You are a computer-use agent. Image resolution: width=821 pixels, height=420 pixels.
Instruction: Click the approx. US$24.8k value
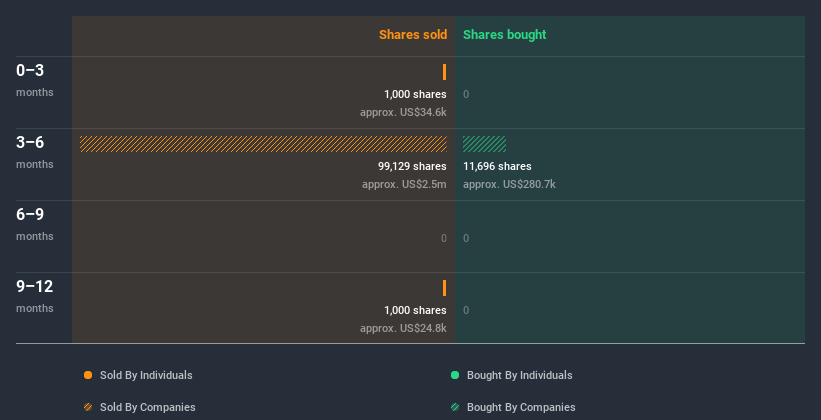pyautogui.click(x=403, y=328)
